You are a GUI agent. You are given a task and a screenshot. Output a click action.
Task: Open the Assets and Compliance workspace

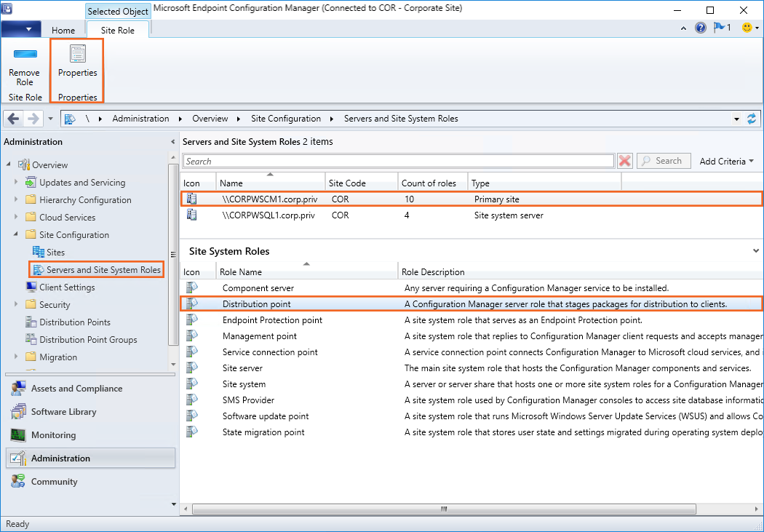click(x=76, y=389)
